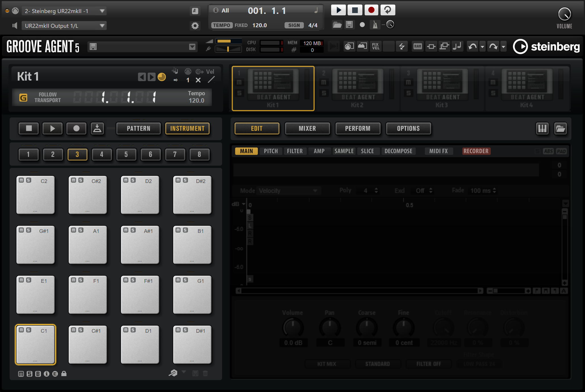
Task: Click the redo arrow icon
Action: (494, 46)
